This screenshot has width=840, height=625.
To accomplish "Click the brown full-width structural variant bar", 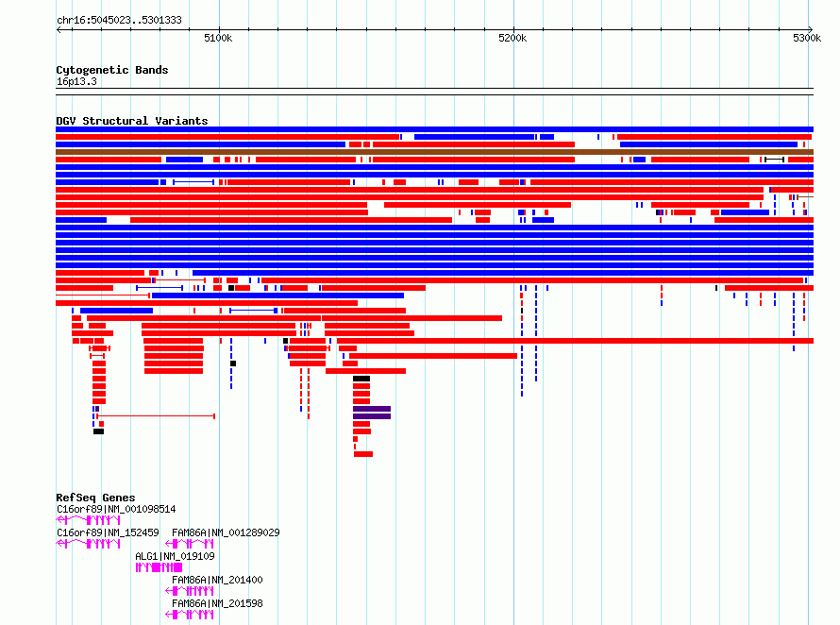I will (x=434, y=152).
